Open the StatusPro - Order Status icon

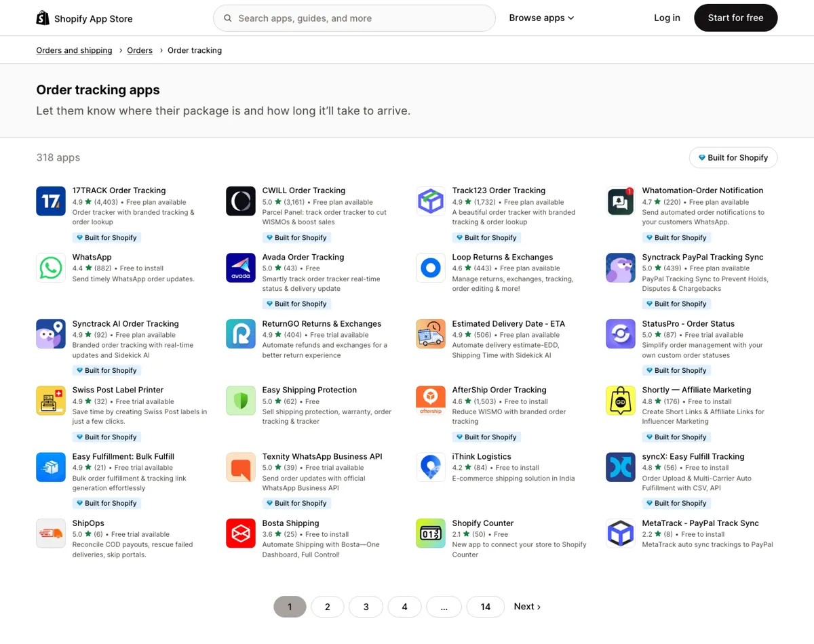(x=621, y=334)
